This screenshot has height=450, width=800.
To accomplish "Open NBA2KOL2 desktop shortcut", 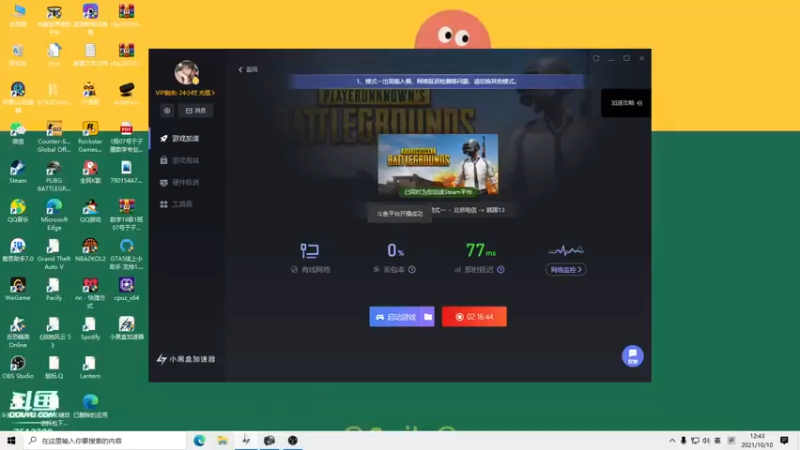I will [x=90, y=251].
